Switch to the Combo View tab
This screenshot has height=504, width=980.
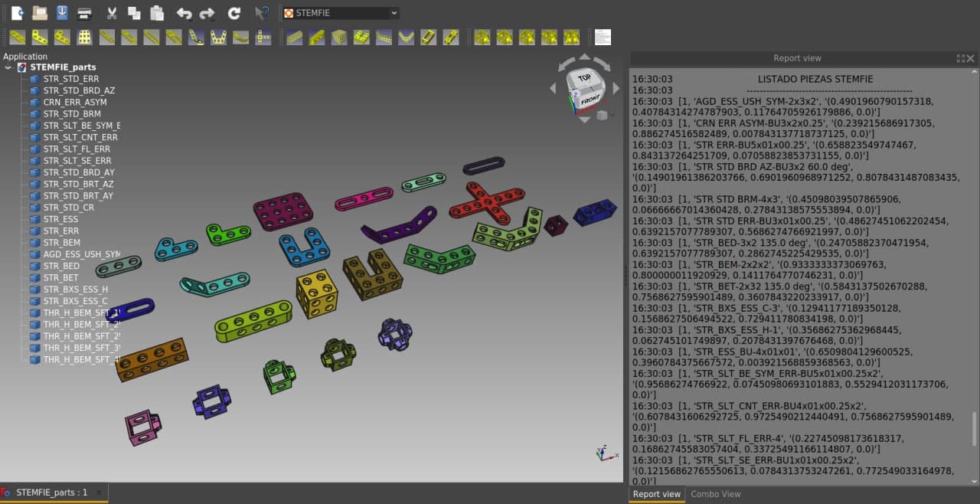pyautogui.click(x=716, y=494)
